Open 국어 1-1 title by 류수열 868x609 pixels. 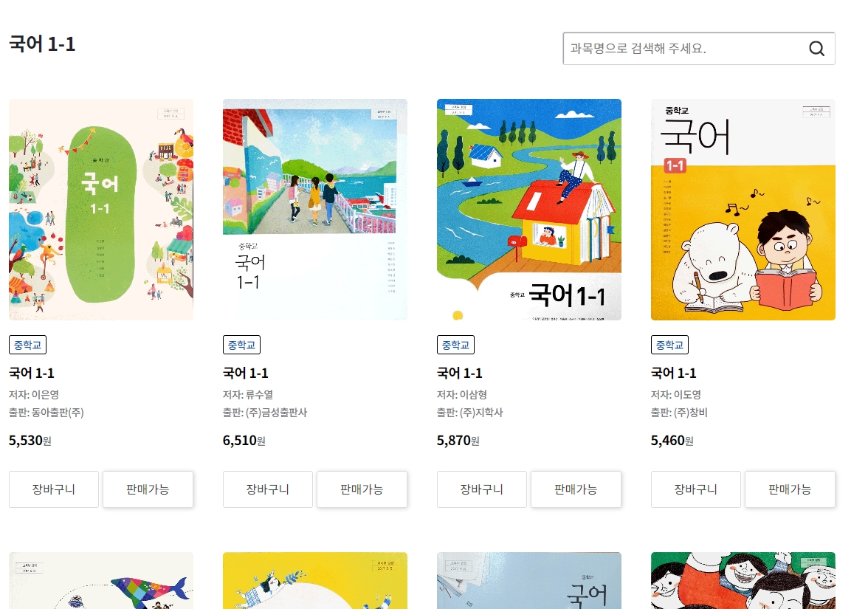tap(246, 374)
